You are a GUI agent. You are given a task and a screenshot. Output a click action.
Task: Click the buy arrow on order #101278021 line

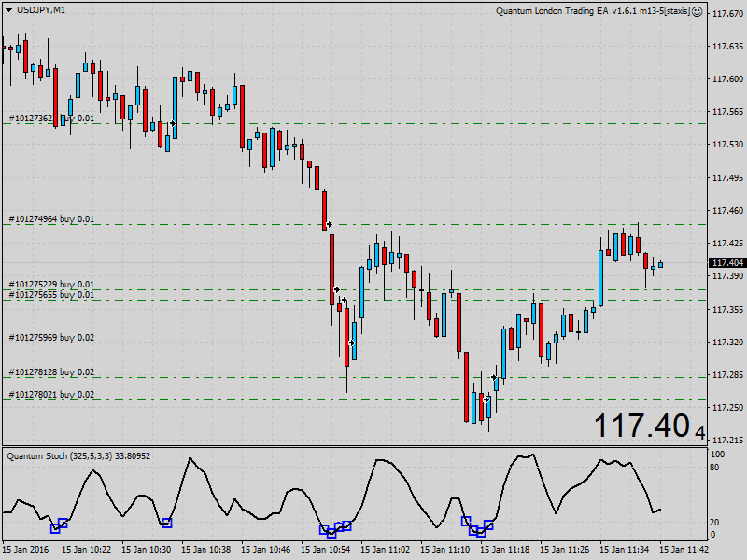pyautogui.click(x=486, y=399)
